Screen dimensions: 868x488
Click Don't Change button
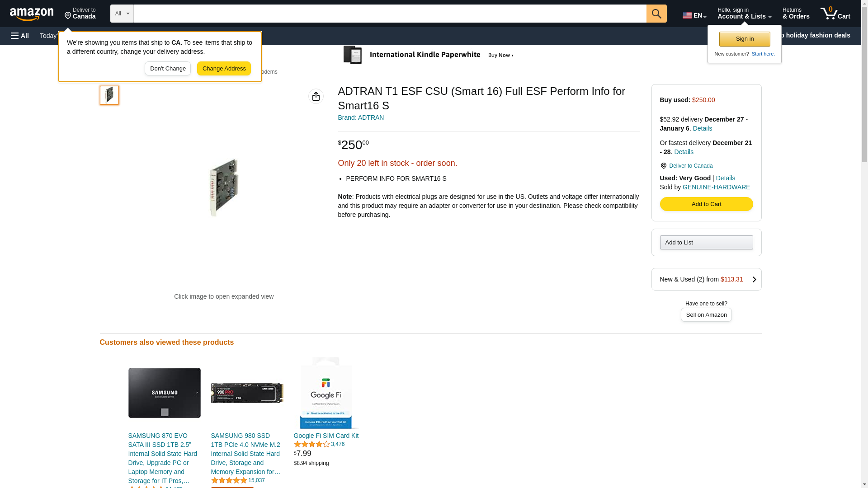coord(168,69)
